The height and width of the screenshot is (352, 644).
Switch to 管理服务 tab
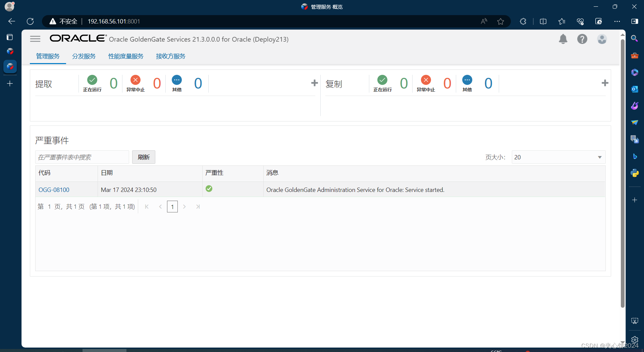(x=48, y=56)
